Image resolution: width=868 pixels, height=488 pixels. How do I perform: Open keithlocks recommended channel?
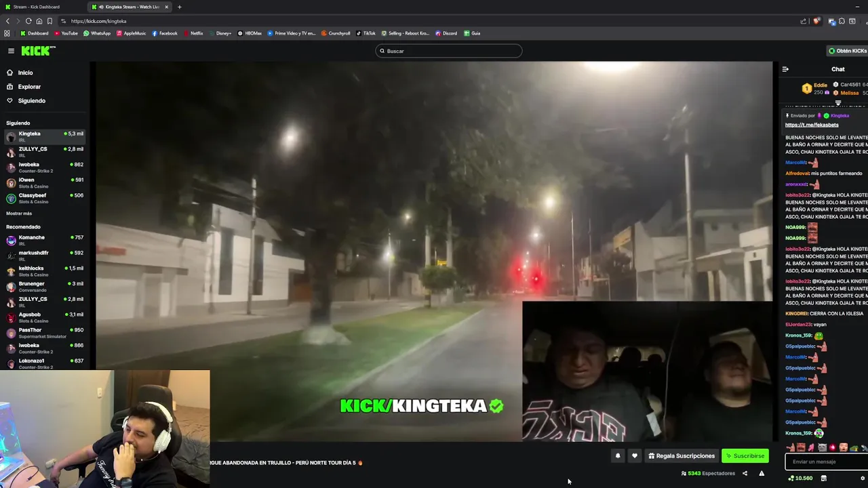click(45, 271)
